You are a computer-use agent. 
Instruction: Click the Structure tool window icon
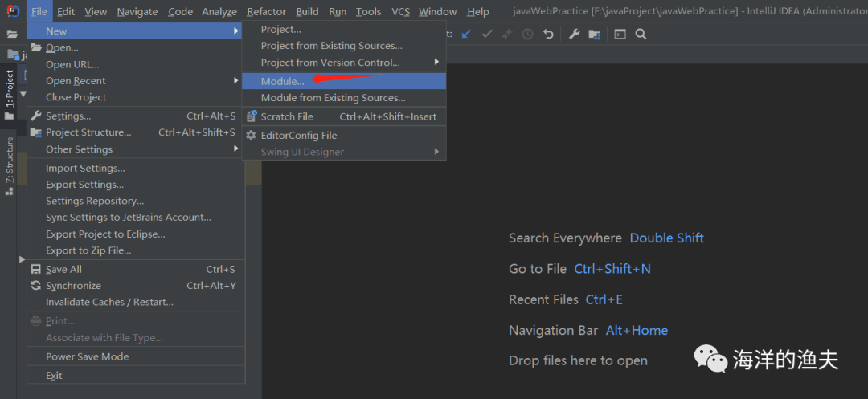pyautogui.click(x=9, y=191)
